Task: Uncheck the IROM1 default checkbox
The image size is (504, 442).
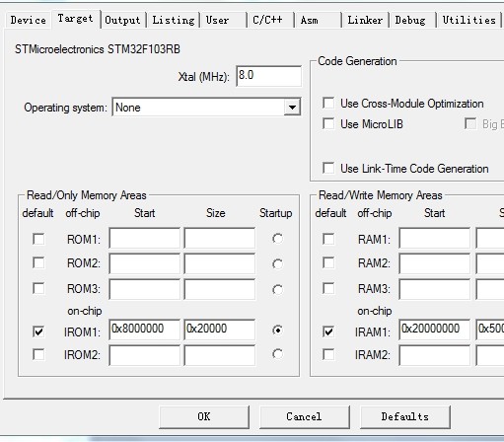Action: pos(38,331)
